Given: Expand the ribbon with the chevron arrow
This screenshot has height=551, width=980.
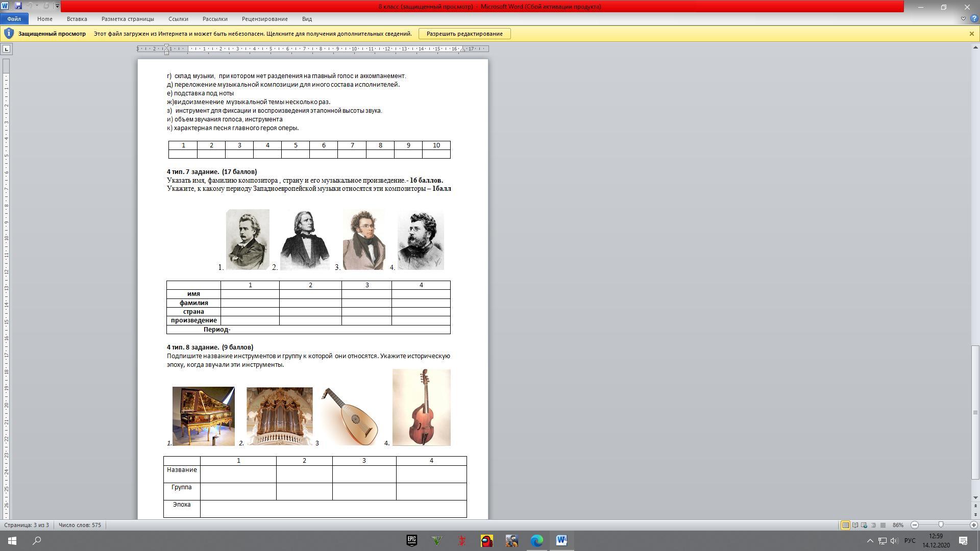Looking at the screenshot, I should tap(963, 19).
